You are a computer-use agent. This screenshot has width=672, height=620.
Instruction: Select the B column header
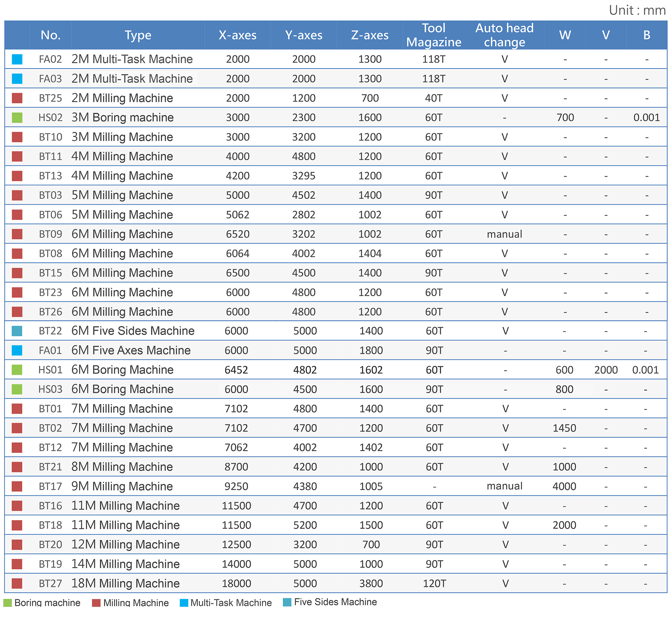(647, 35)
